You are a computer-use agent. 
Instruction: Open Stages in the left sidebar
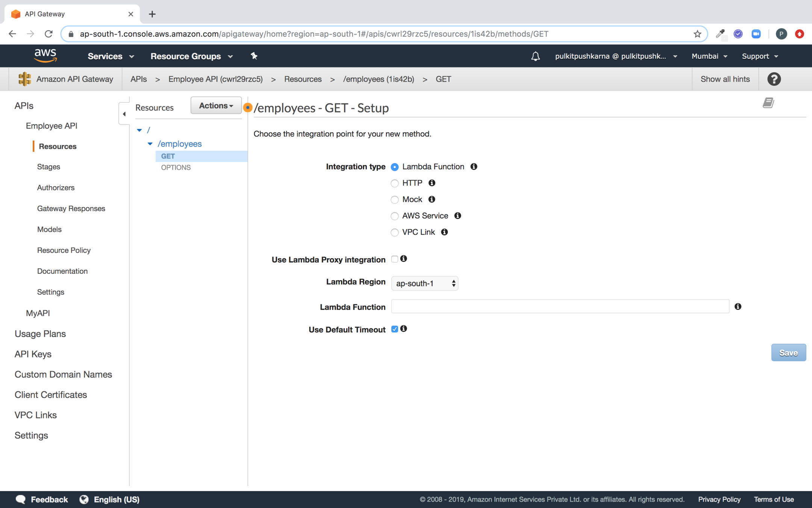point(48,167)
